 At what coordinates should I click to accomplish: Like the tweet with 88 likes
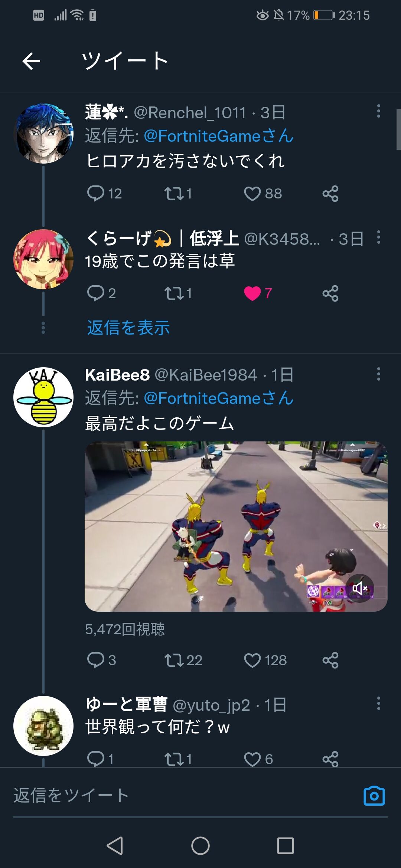click(x=252, y=193)
